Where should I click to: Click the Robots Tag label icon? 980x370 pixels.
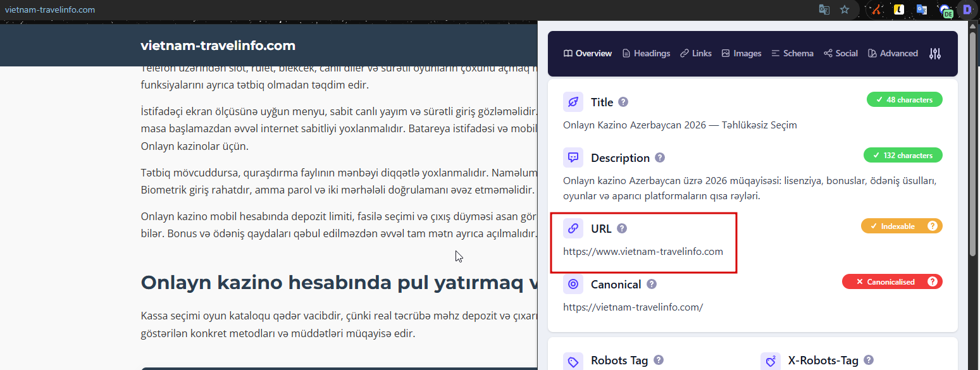tap(573, 361)
